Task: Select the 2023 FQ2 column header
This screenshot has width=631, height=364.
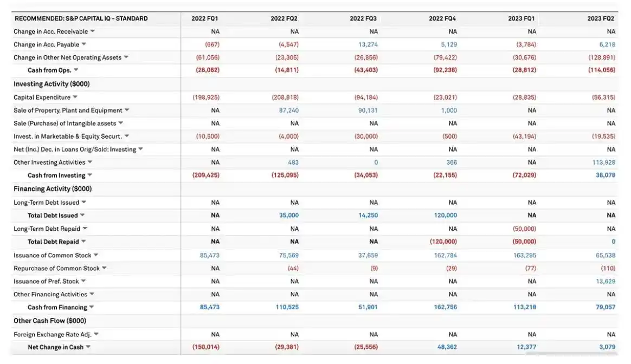Action: pyautogui.click(x=601, y=18)
